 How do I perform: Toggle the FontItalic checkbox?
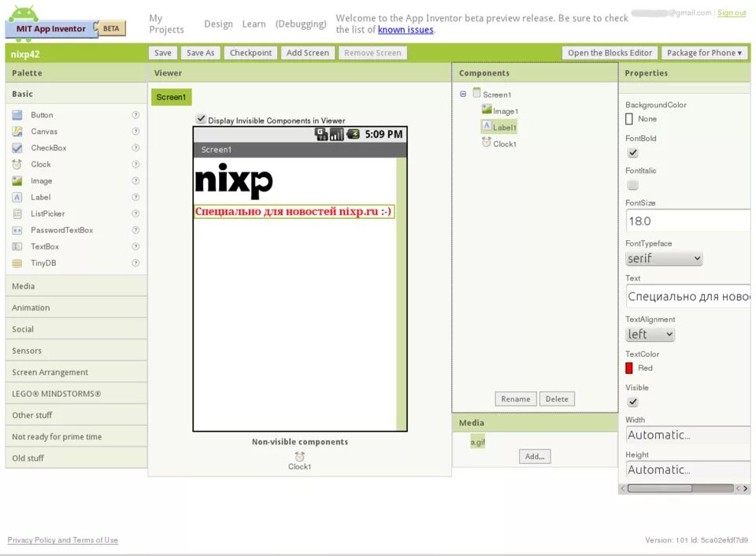632,185
